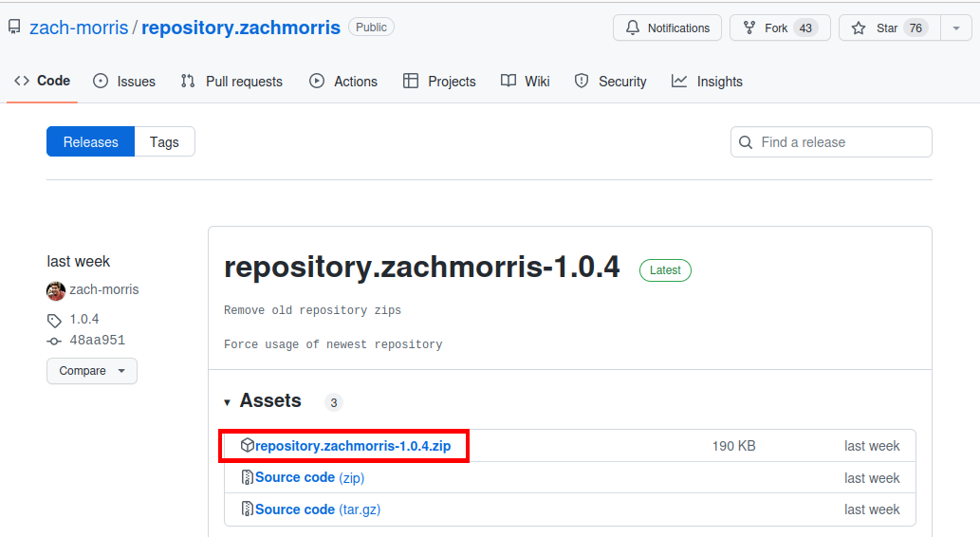This screenshot has width=980, height=537.
Task: Click the fork count 43
Action: pyautogui.click(x=805, y=28)
